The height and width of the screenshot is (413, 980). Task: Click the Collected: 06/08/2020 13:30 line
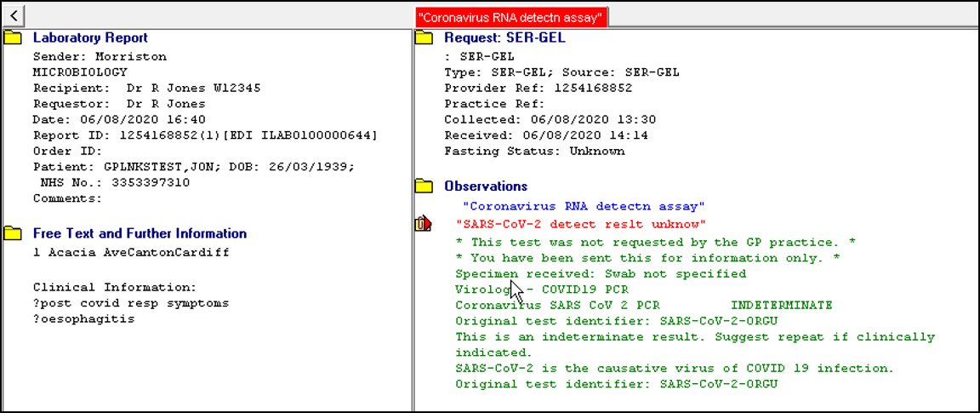click(x=550, y=119)
